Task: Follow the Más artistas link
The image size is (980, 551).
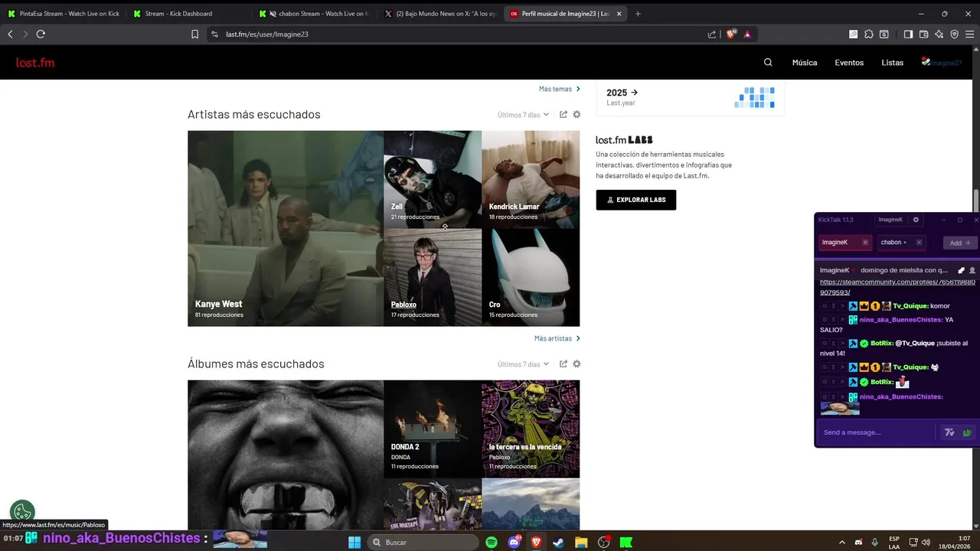Action: (x=557, y=338)
